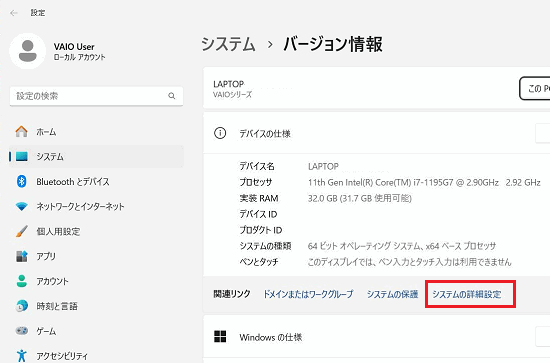Screen dimensions: 550x363
Task: Click the アクセシビリティ figure icon
Action: coord(21,355)
